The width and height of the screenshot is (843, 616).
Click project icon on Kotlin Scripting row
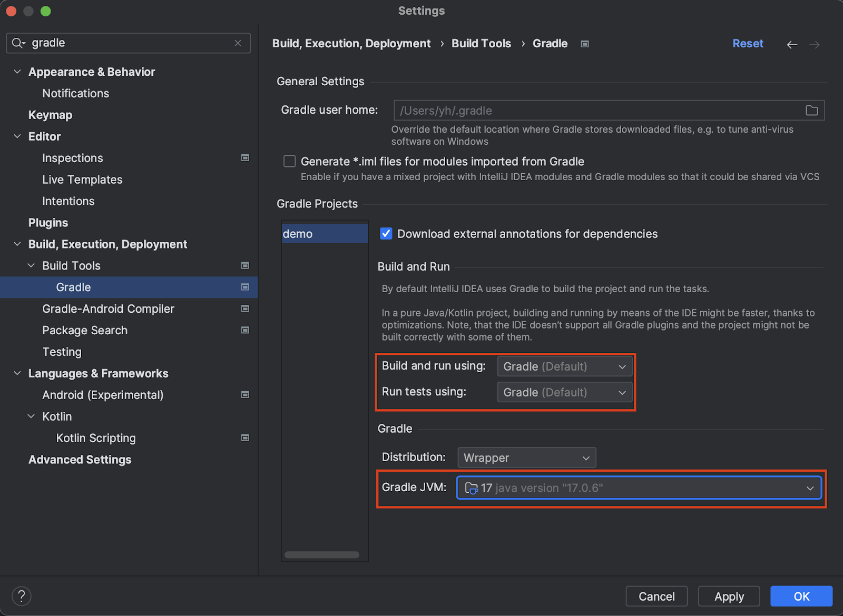pyautogui.click(x=245, y=438)
